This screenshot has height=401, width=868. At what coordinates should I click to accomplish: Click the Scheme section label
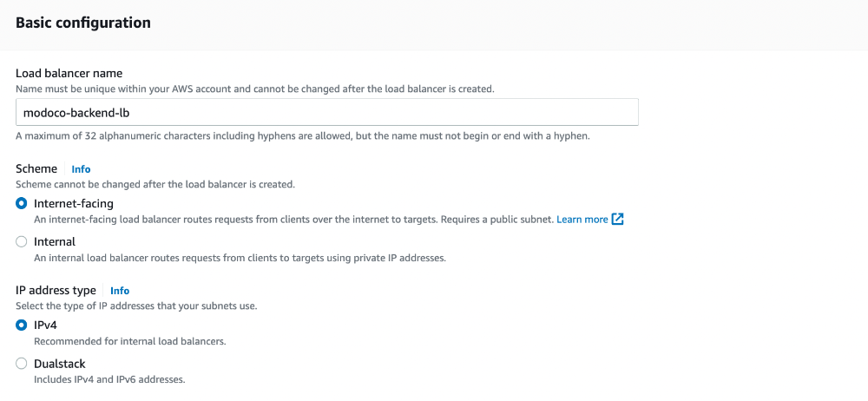click(36, 169)
